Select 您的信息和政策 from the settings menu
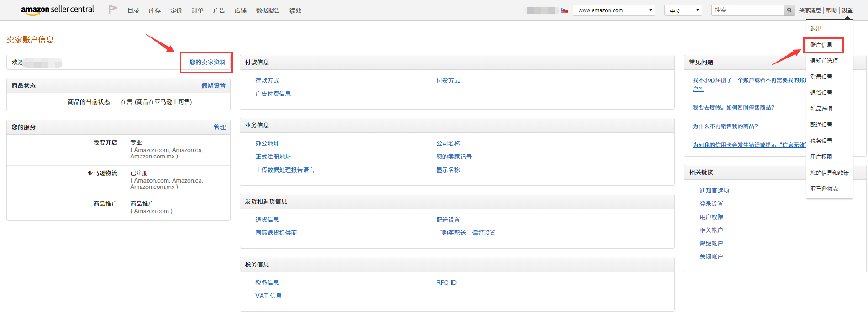This screenshot has height=314, width=868. (x=830, y=173)
